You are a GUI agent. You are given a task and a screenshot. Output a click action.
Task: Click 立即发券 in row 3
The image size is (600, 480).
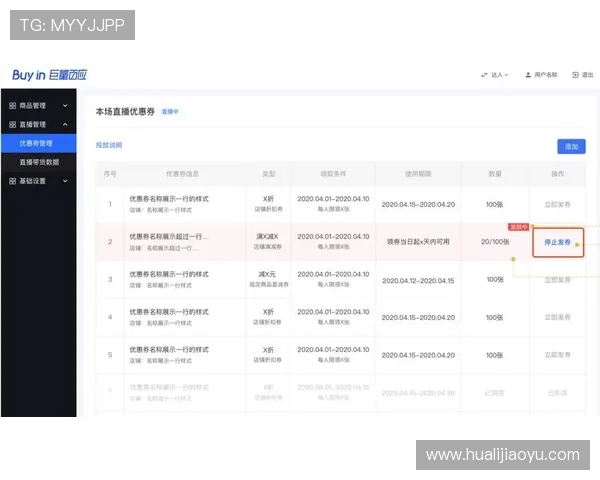[558, 280]
